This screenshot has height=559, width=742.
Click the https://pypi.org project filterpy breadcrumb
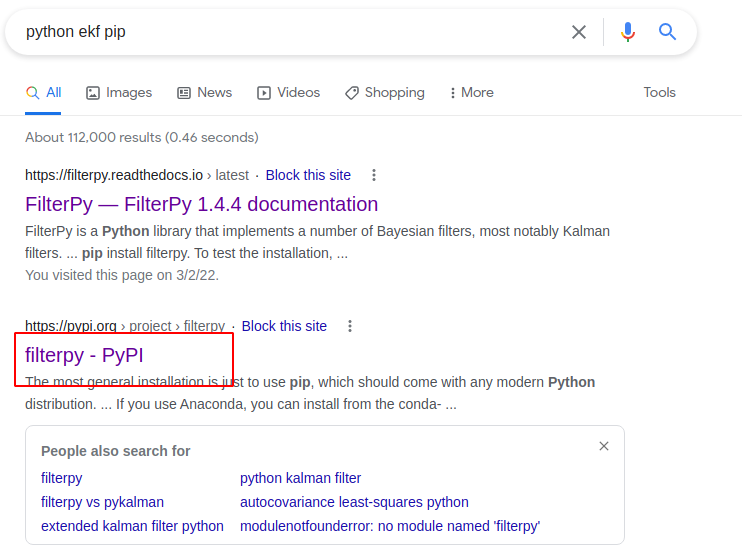click(125, 326)
